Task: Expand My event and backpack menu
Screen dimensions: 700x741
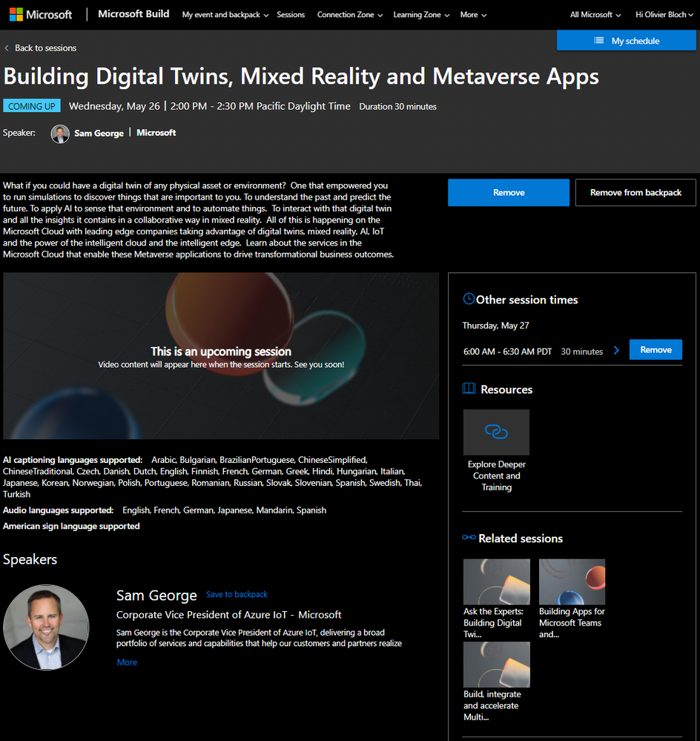Action: [x=225, y=15]
